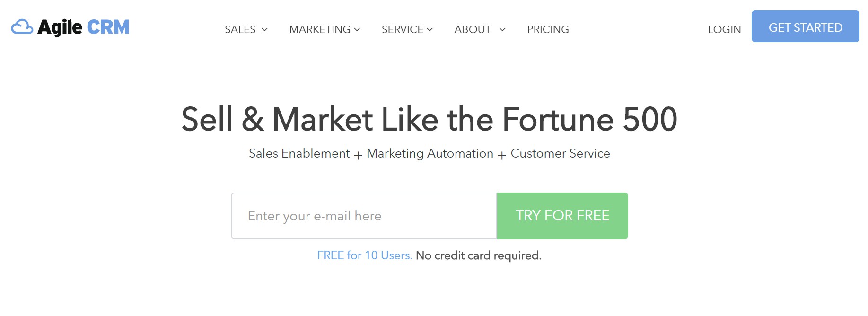Focus the e-mail input field
868x316 pixels.
[x=364, y=216]
